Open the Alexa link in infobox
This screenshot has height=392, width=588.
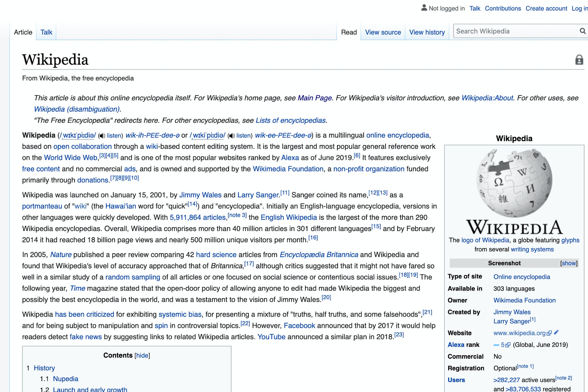pos(456,345)
